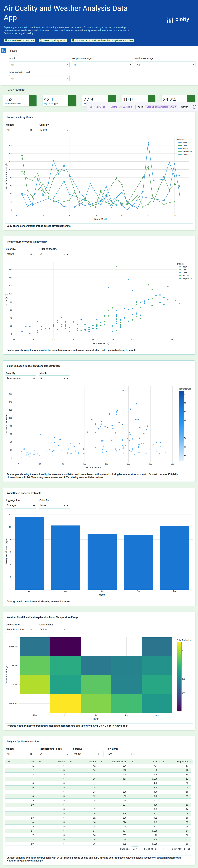
Task: Toggle September trace in ozone line legend
Action: (185, 152)
